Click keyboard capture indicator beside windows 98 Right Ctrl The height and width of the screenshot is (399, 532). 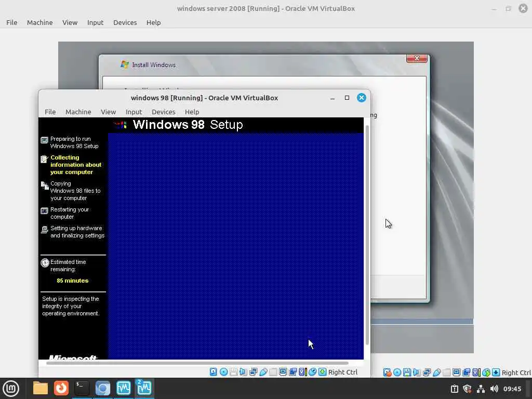point(322,372)
